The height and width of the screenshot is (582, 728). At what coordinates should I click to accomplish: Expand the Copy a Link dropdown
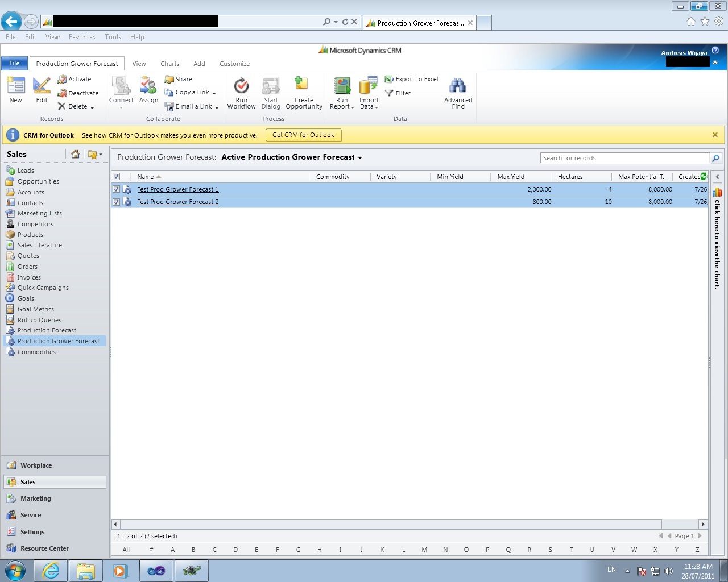pos(214,93)
